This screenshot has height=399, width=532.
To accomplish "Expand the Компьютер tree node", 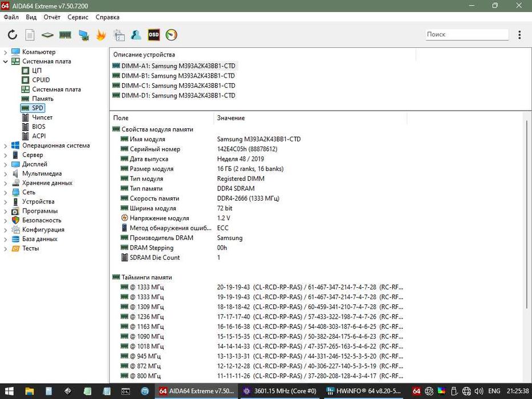I will coord(5,52).
